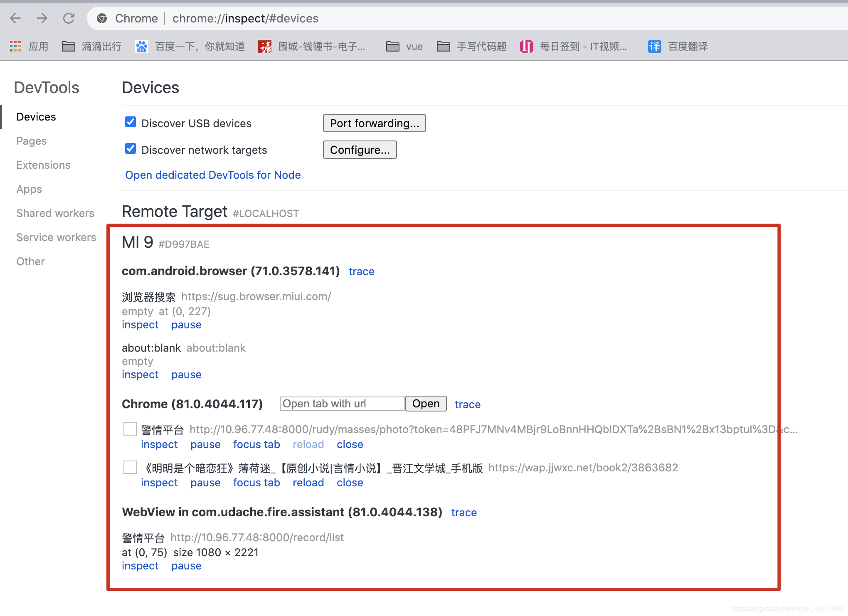Inspect the 浏览器搜索 page
This screenshot has width=848, height=616.
[140, 325]
